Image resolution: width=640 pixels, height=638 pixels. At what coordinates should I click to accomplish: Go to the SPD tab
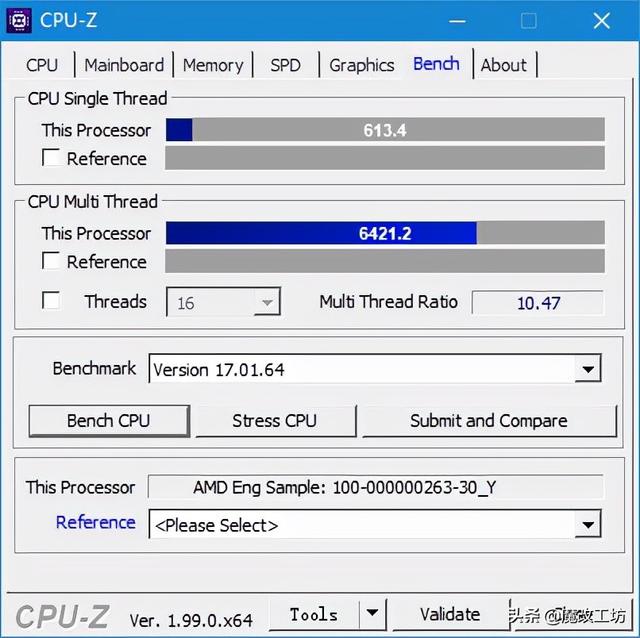coord(285,65)
